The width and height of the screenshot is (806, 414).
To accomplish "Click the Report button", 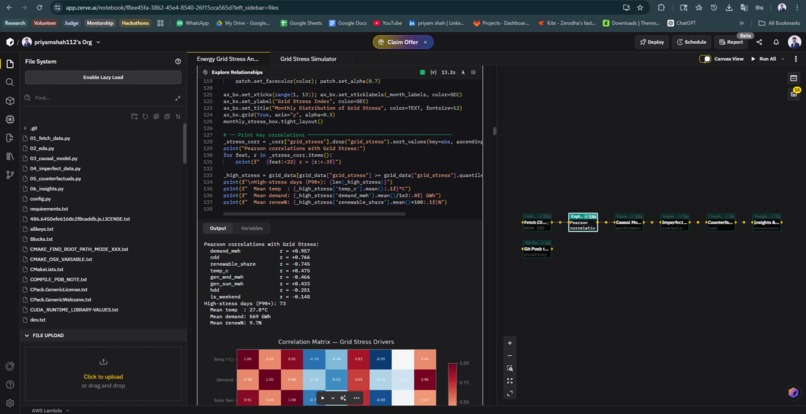I will (730, 42).
